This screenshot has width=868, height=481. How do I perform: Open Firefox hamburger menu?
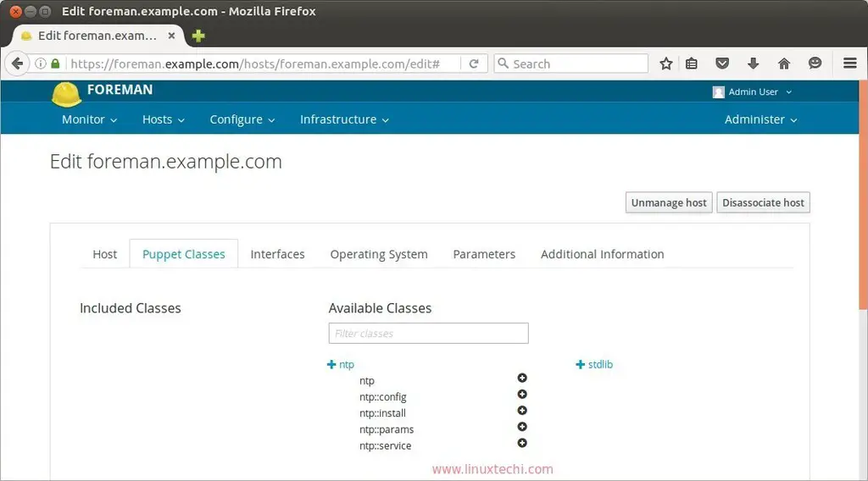[850, 63]
